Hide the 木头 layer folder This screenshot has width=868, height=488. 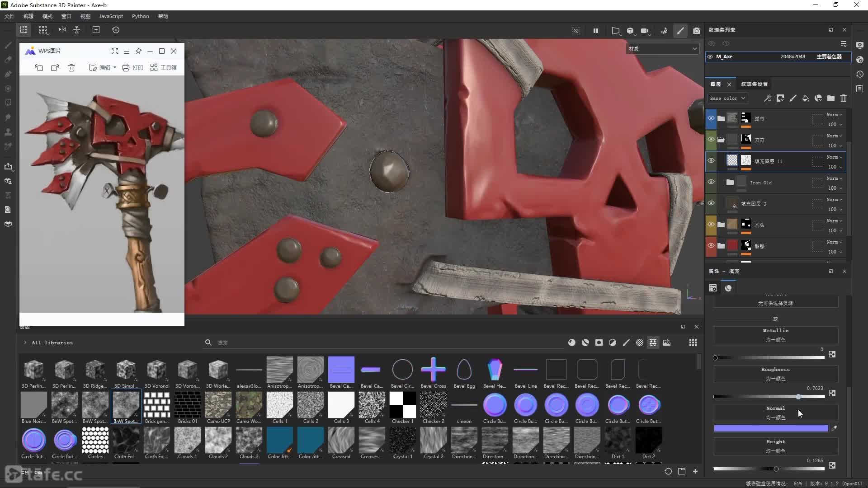pyautogui.click(x=711, y=225)
